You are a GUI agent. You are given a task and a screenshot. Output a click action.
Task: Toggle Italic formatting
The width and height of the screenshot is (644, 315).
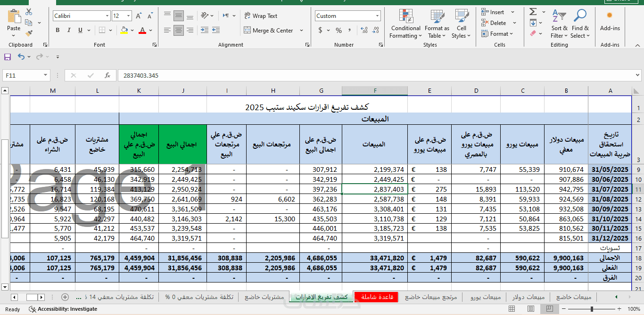[x=69, y=30]
